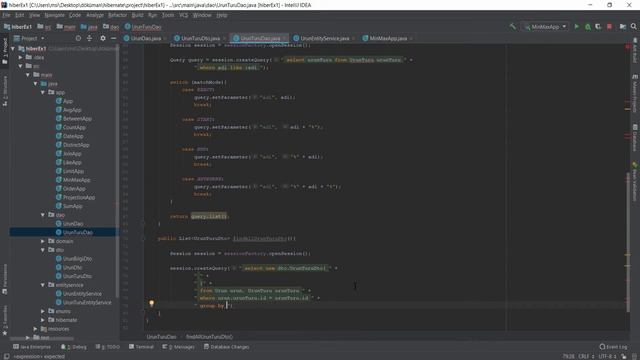Collapse the dto package node
Viewport: 640px width, 360px height.
(42, 250)
